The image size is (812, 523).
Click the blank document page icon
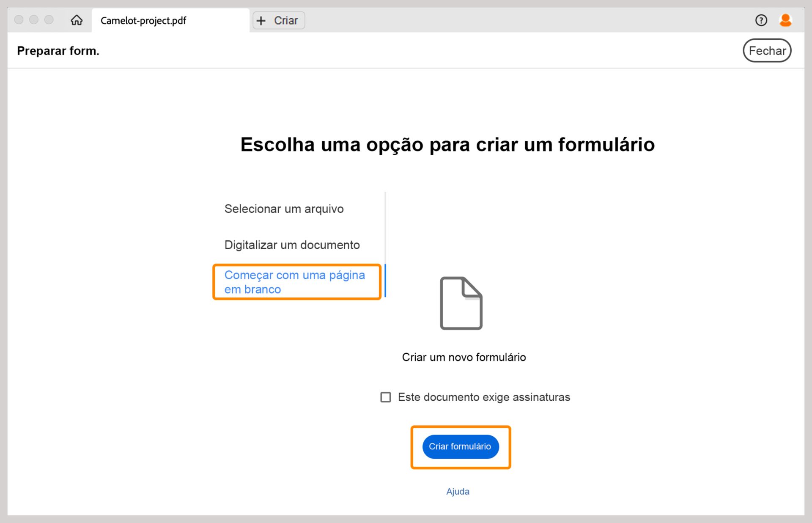461,303
